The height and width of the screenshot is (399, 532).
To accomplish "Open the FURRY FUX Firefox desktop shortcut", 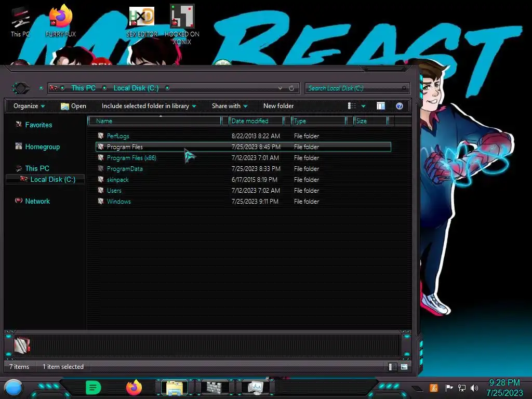I will point(61,21).
